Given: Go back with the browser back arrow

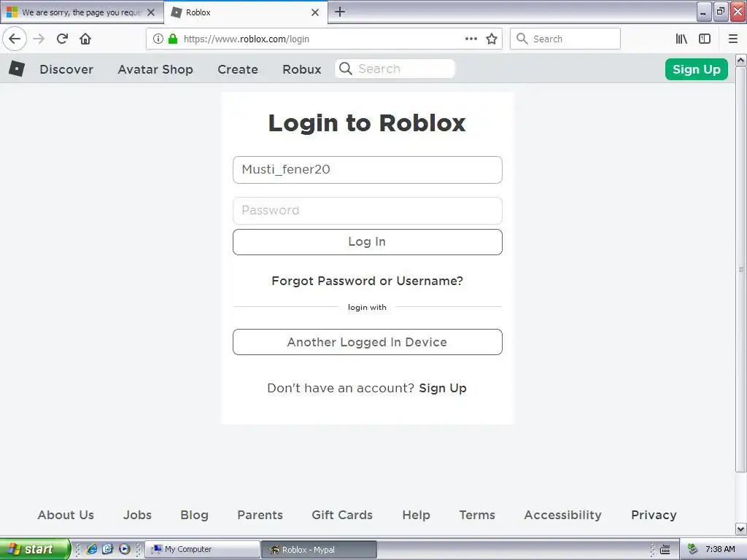Looking at the screenshot, I should (15, 39).
